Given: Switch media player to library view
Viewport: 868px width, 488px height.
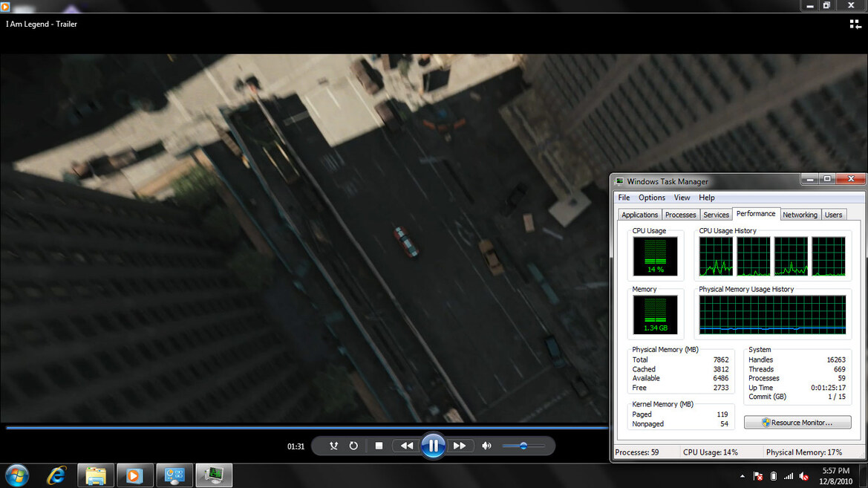Looking at the screenshot, I should 855,24.
